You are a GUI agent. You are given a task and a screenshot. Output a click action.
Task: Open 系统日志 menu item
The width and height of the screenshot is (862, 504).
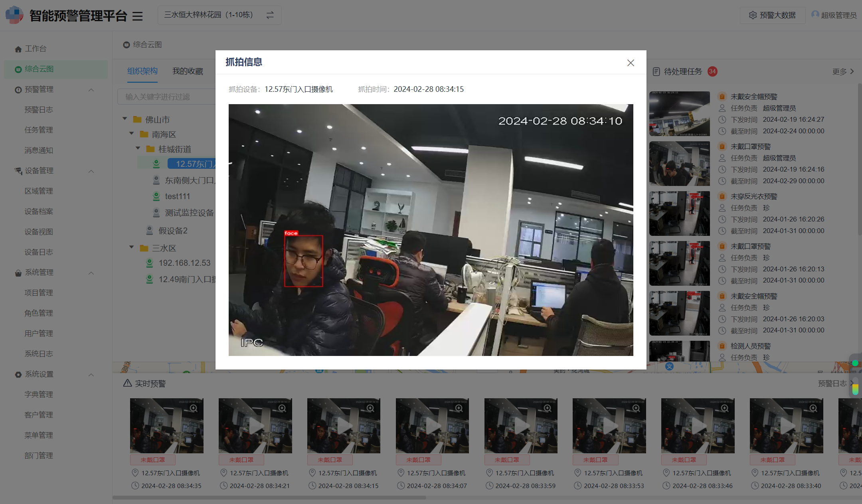39,354
